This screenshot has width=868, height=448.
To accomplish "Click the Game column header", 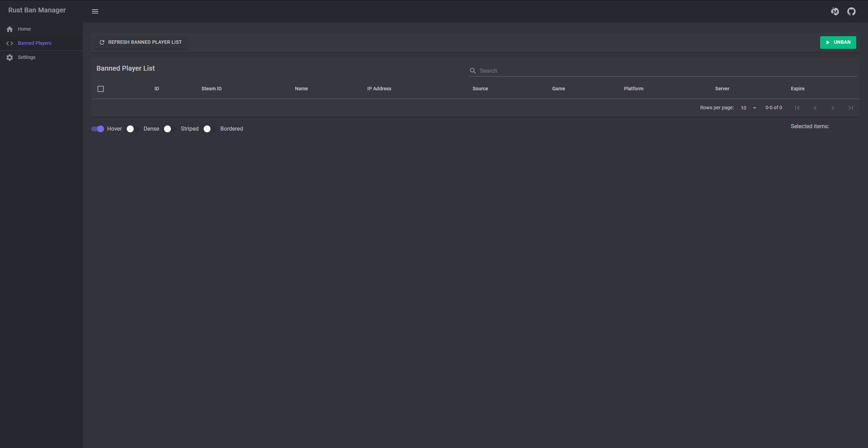I will (x=558, y=89).
